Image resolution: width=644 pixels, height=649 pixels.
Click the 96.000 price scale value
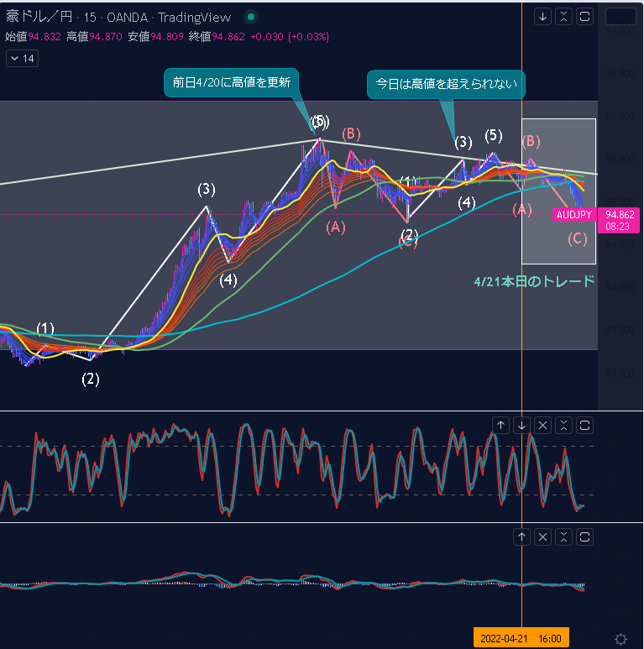tap(620, 117)
